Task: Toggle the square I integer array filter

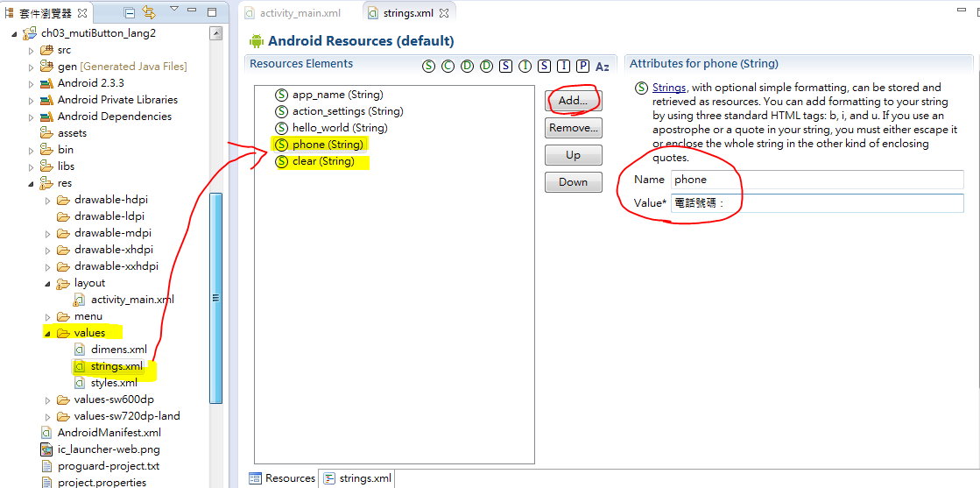Action: tap(564, 66)
